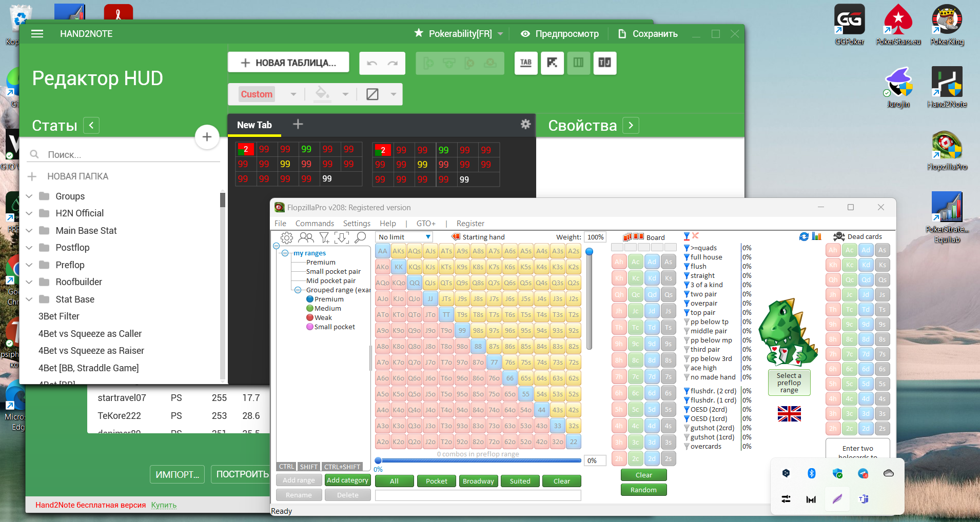
Task: Add a new tab with the plus icon
Action: coord(298,124)
